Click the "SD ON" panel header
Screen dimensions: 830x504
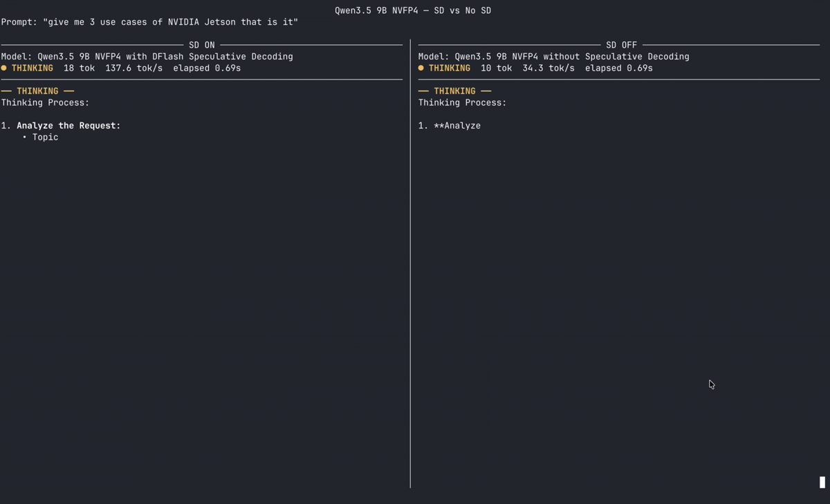tap(202, 45)
